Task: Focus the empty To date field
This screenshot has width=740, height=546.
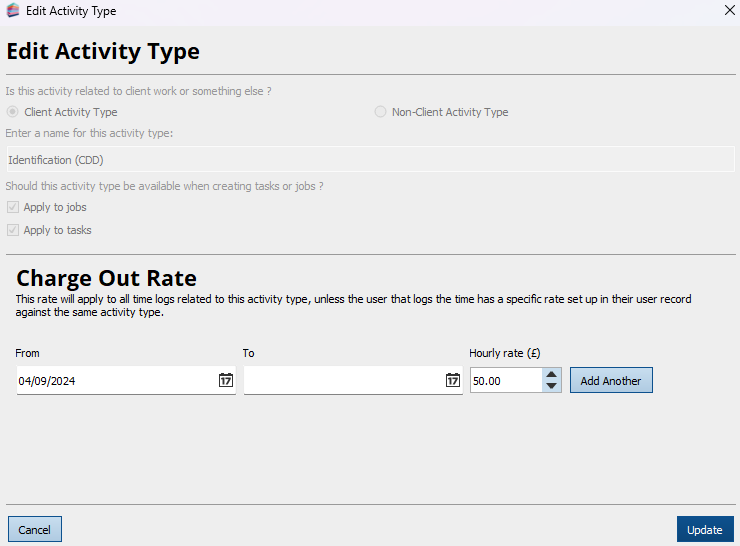Action: pyautogui.click(x=342, y=381)
